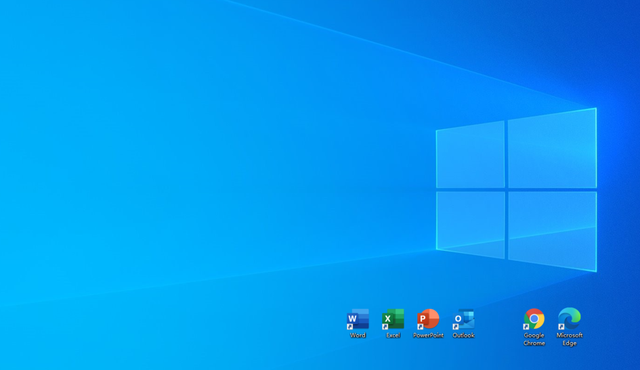Select the Google Chrome desktop shortcut icon
The width and height of the screenshot is (640, 370).
pyautogui.click(x=534, y=319)
